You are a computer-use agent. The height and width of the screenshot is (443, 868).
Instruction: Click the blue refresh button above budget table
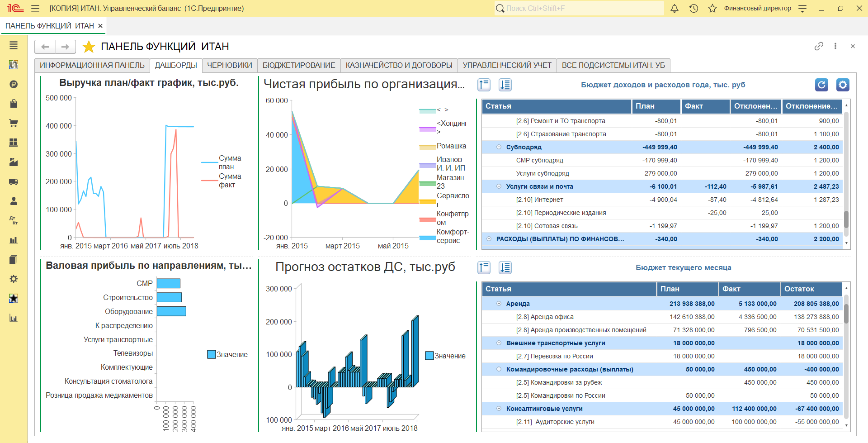point(821,85)
